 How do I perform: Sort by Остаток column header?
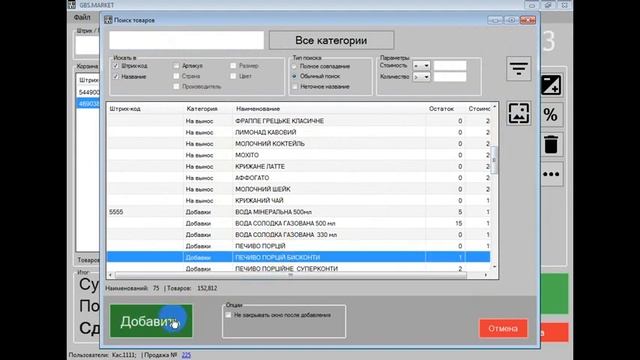click(x=441, y=109)
